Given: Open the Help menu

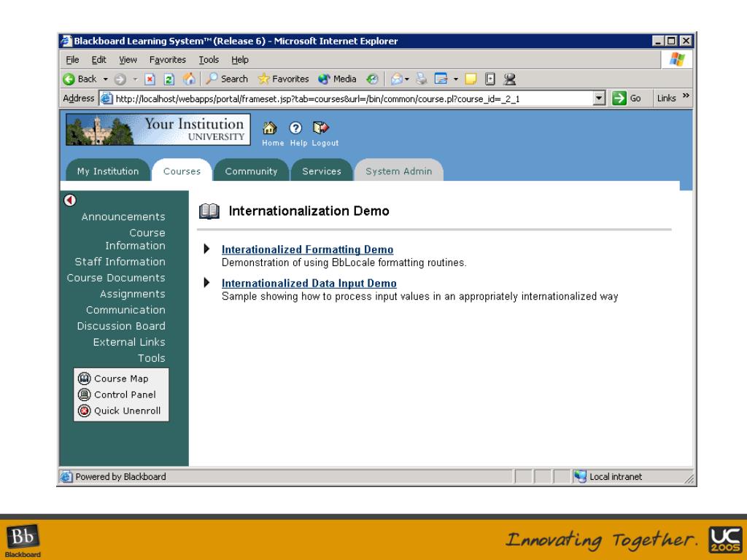Looking at the screenshot, I should click(x=240, y=60).
